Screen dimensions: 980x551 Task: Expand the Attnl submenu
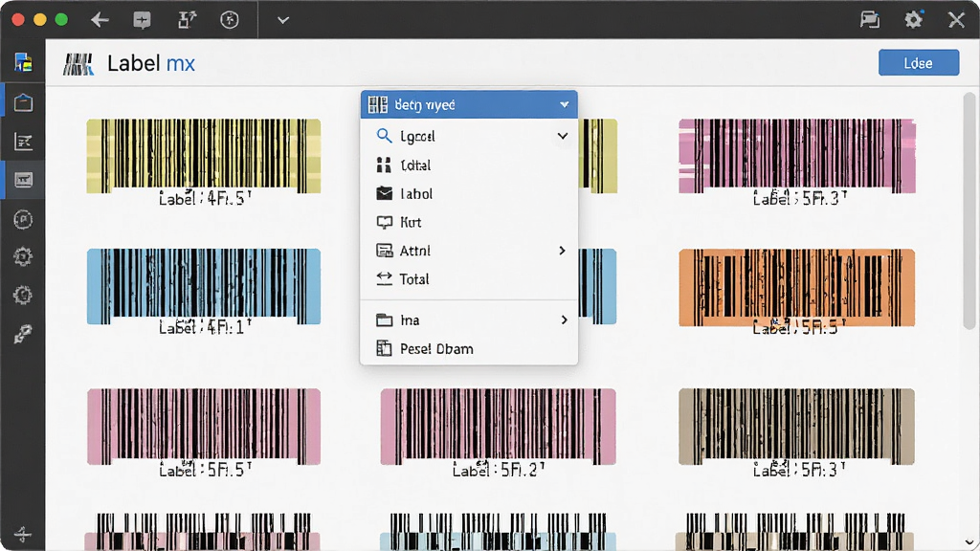tap(469, 251)
